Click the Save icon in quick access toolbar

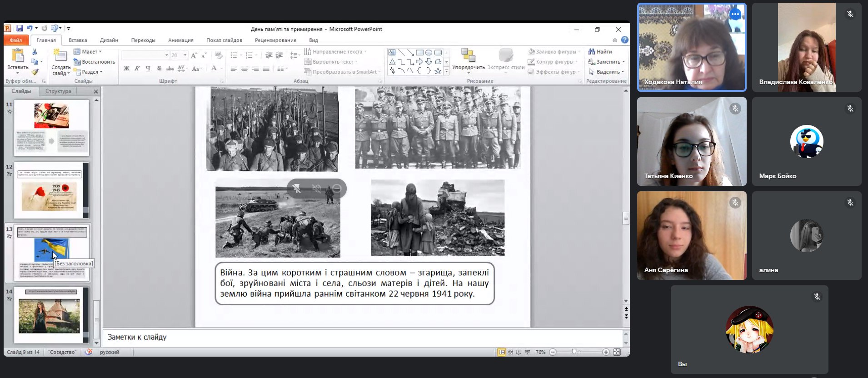coord(20,29)
